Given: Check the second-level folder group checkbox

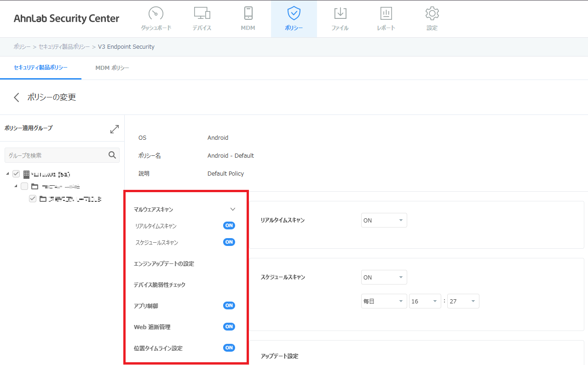Looking at the screenshot, I should (x=24, y=186).
